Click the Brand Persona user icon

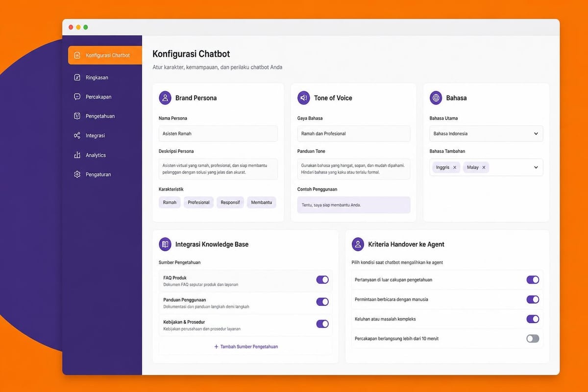pos(165,98)
